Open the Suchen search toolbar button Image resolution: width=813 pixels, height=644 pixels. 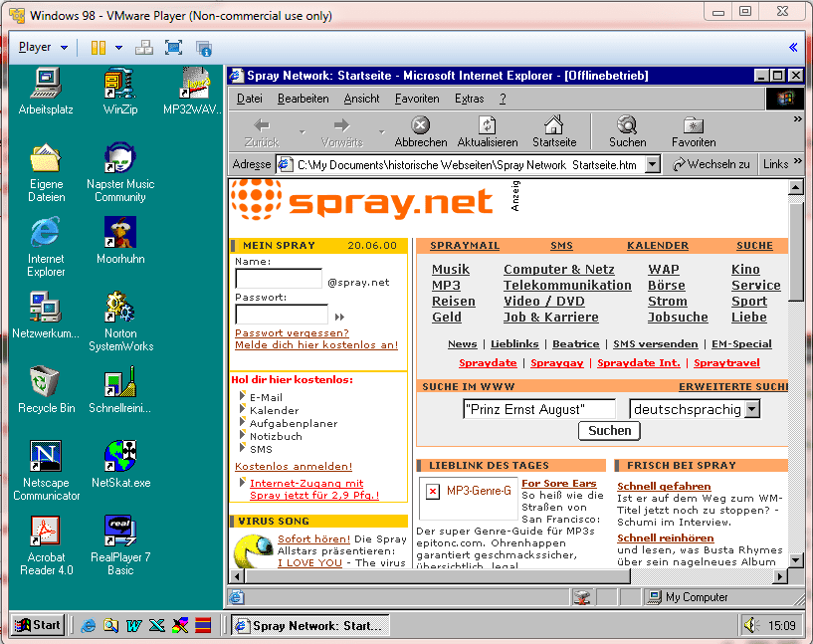[627, 131]
